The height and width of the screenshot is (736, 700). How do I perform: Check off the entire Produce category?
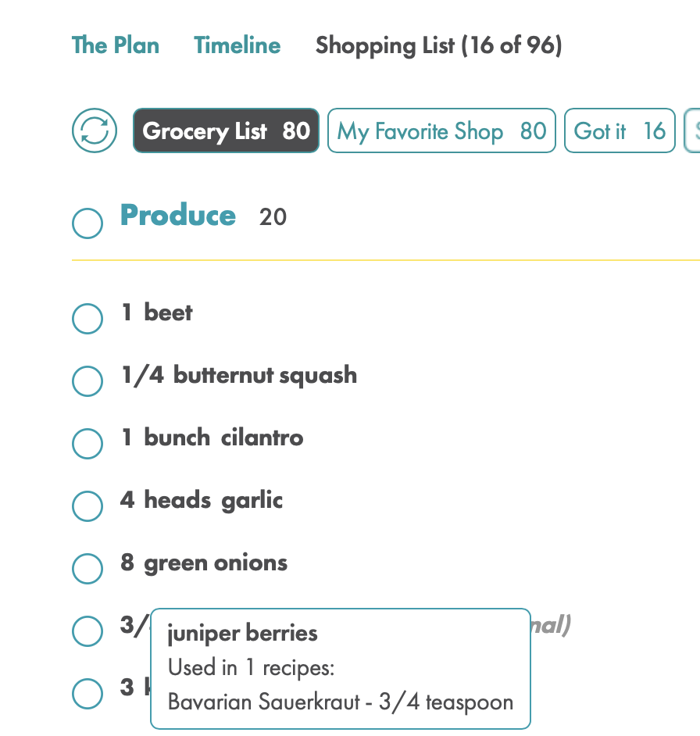click(87, 223)
